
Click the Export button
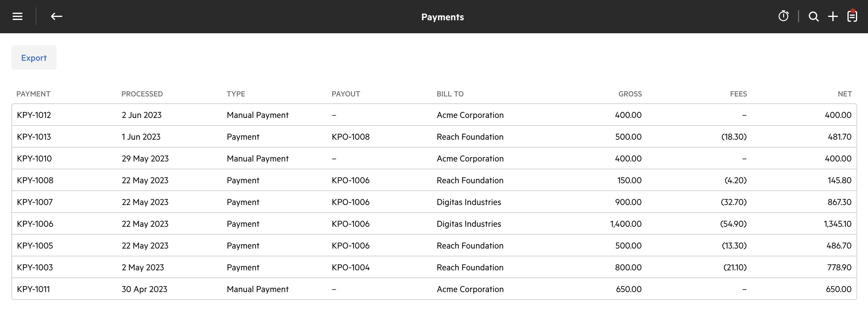[x=34, y=57]
